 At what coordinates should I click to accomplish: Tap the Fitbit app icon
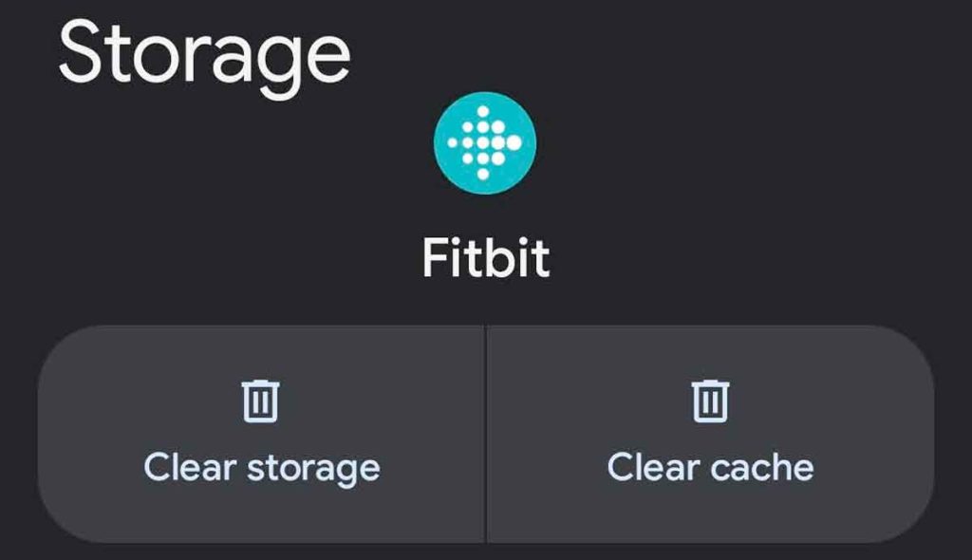point(485,143)
